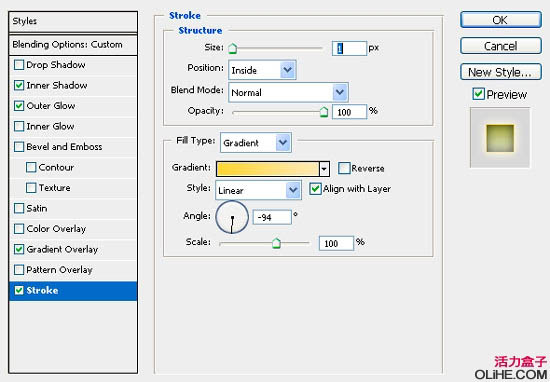The height and width of the screenshot is (382, 550).
Task: Open the gradient picker arrow
Action: tap(324, 169)
